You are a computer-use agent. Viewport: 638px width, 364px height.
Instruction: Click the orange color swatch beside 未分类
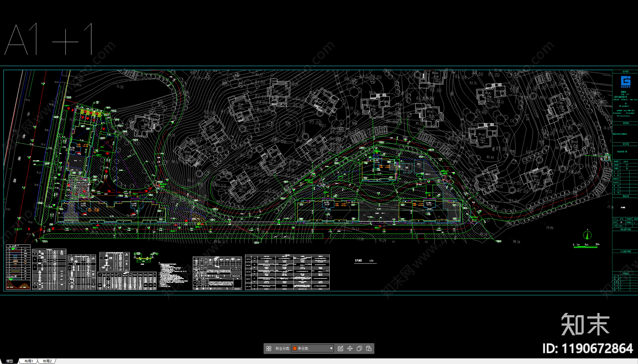pos(295,348)
